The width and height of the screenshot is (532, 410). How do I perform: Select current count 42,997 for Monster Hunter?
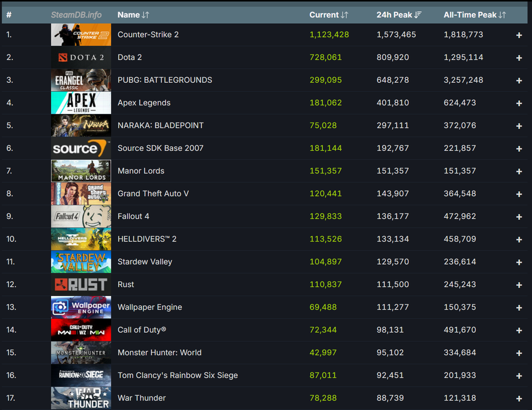pyautogui.click(x=323, y=352)
